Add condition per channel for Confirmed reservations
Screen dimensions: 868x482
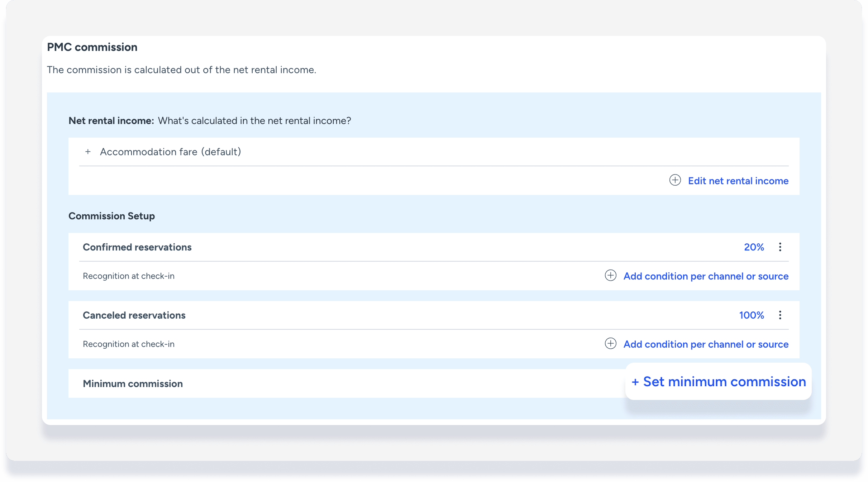[x=706, y=276]
